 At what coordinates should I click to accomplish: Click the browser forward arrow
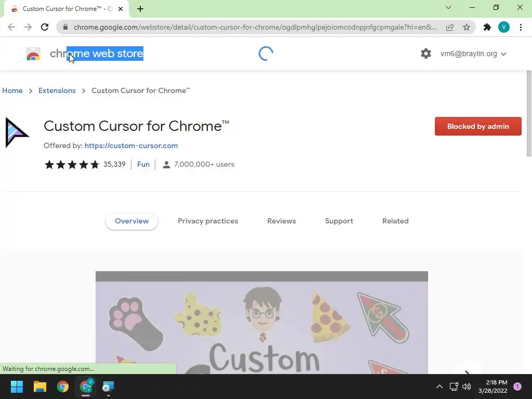tap(28, 27)
